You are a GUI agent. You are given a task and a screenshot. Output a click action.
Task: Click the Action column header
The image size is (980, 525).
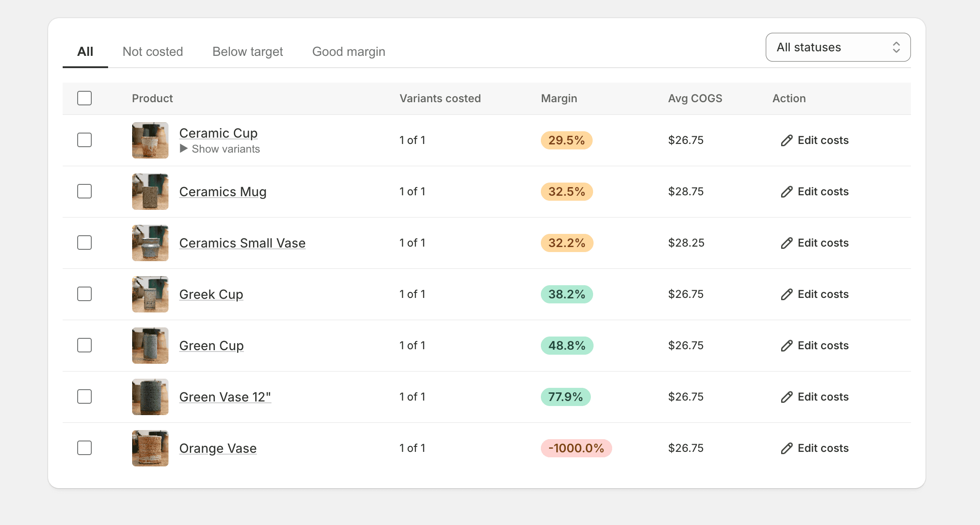tap(789, 99)
